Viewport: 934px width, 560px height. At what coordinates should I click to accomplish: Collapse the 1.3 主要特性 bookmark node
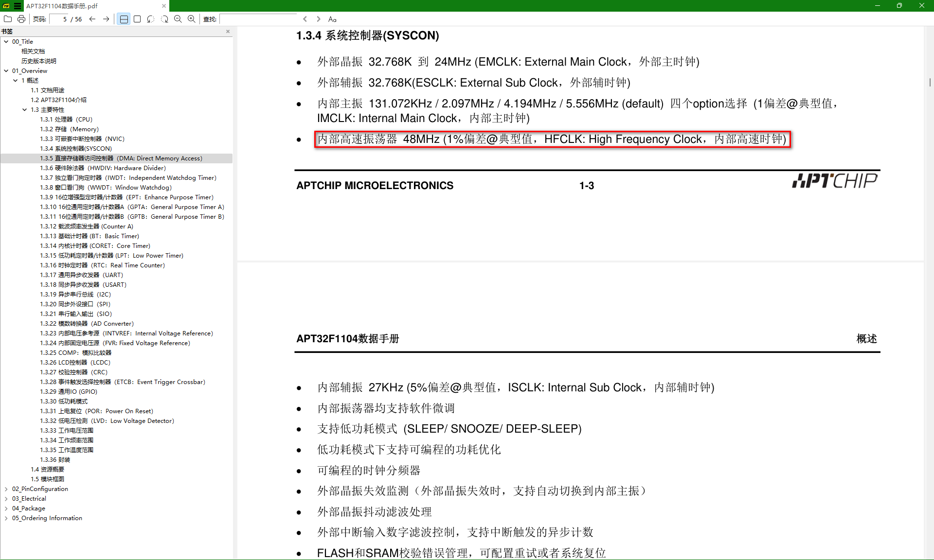pyautogui.click(x=24, y=110)
